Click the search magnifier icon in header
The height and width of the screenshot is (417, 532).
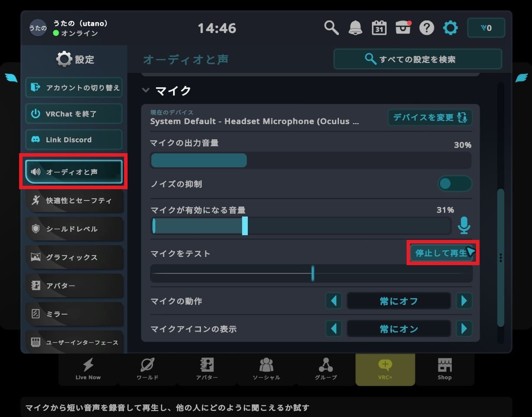click(331, 28)
